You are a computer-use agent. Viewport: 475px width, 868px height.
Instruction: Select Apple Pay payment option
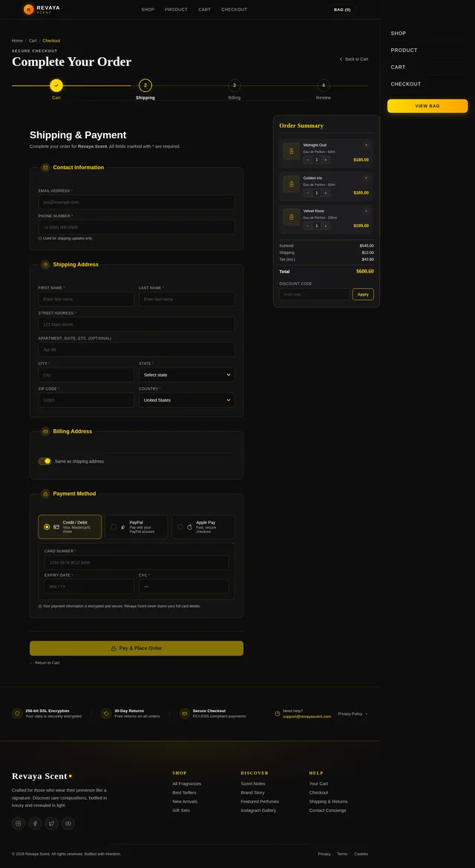(x=203, y=527)
